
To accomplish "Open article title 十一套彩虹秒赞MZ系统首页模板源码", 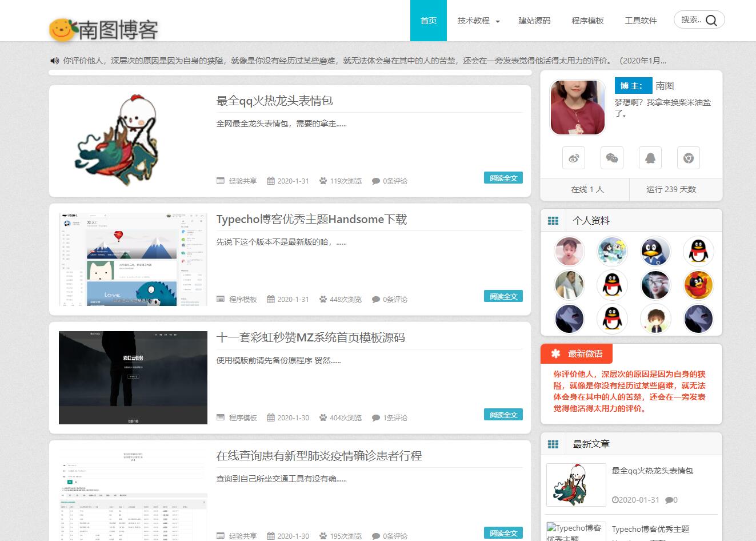I will click(310, 337).
